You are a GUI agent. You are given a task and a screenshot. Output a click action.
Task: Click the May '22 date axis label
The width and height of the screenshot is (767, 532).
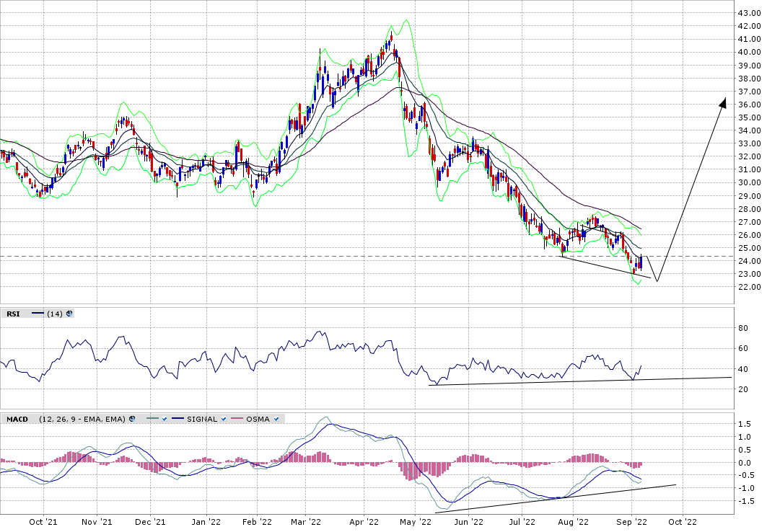(419, 521)
